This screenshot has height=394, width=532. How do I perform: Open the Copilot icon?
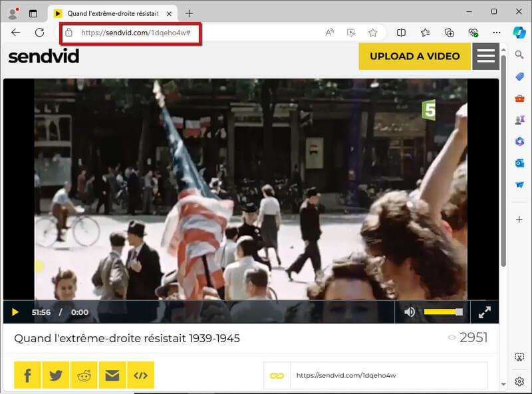click(x=519, y=33)
